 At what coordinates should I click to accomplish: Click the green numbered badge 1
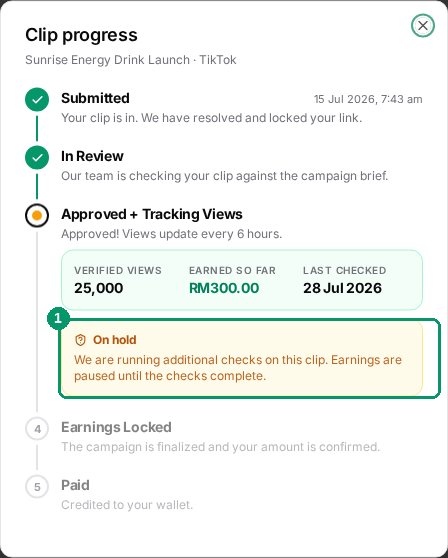coord(58,319)
